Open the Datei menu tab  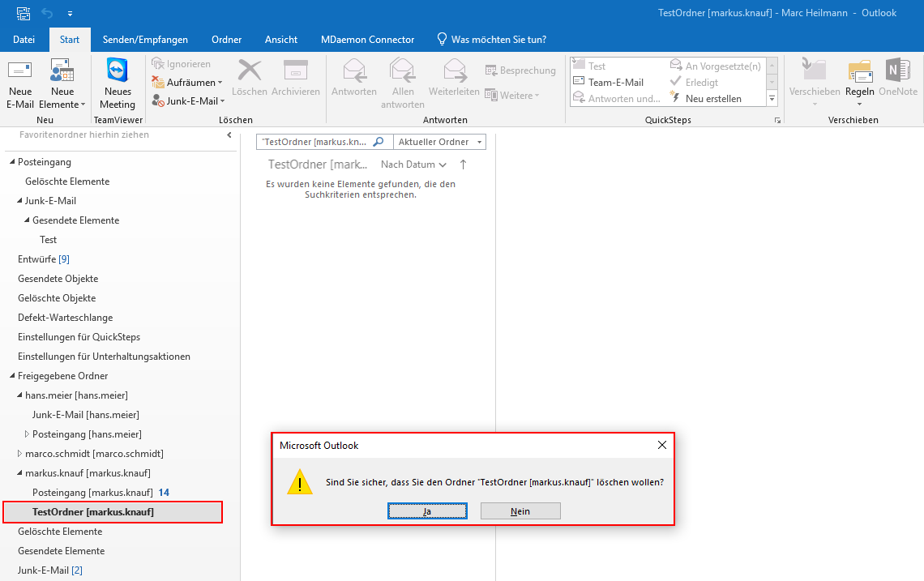(24, 39)
